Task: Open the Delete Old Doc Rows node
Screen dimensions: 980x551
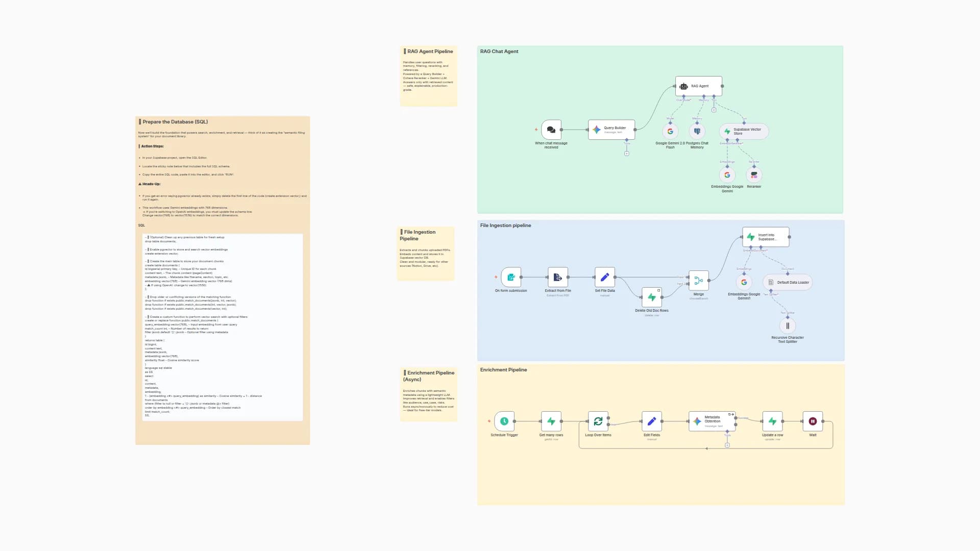Action: (x=652, y=297)
